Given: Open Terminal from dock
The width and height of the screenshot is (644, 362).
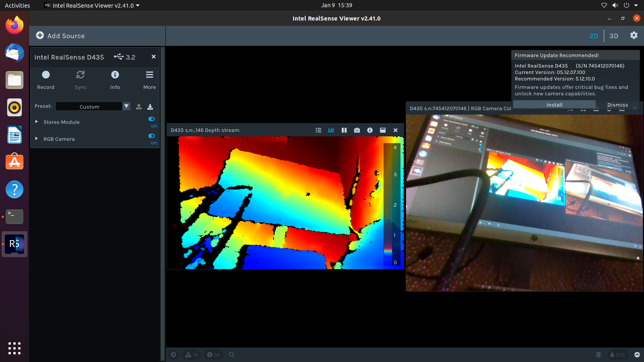Looking at the screenshot, I should coord(14,217).
